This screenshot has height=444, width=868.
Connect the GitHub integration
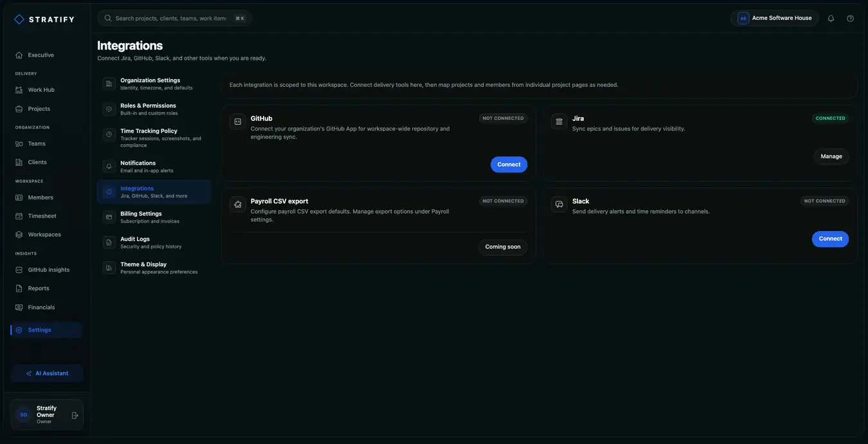[509, 165]
